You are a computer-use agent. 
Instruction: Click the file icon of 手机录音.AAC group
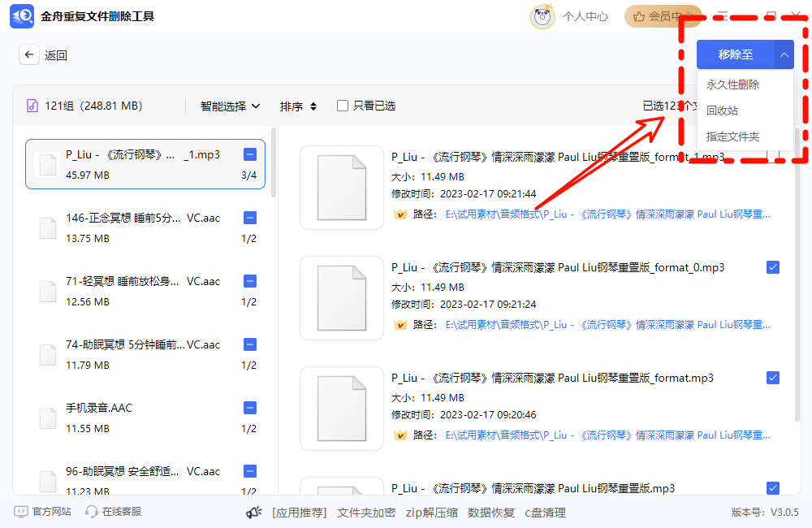[48, 418]
